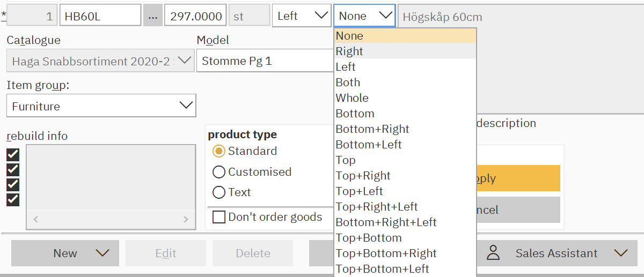Viewport: 644px width, 277px height.
Task: Select the Customised product type
Action: point(219,172)
